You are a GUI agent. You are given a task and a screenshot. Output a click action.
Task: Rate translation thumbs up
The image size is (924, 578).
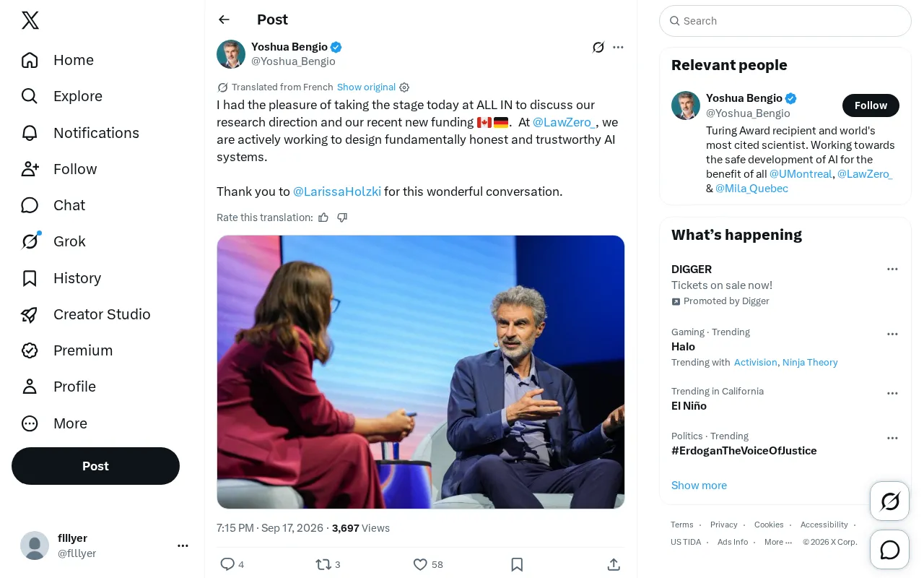click(x=323, y=217)
